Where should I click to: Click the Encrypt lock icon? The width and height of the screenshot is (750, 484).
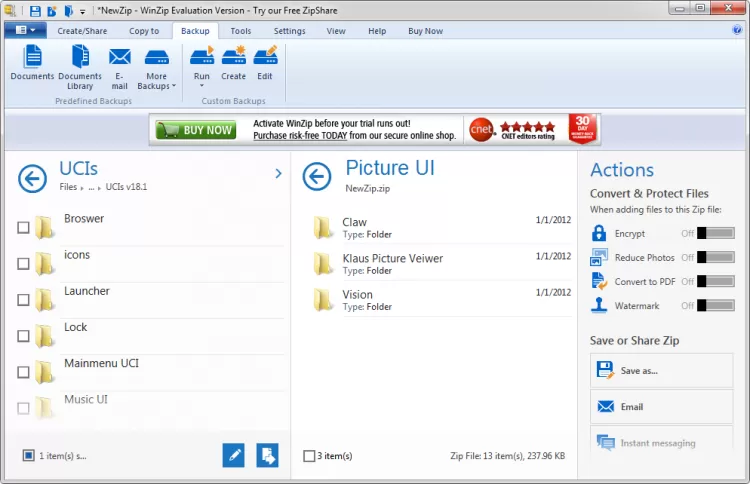pyautogui.click(x=599, y=233)
